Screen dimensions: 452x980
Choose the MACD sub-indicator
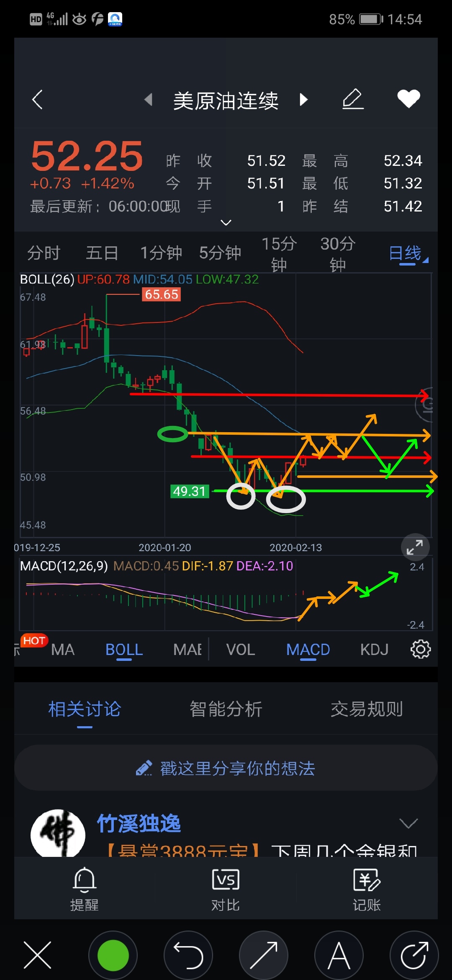(x=308, y=650)
